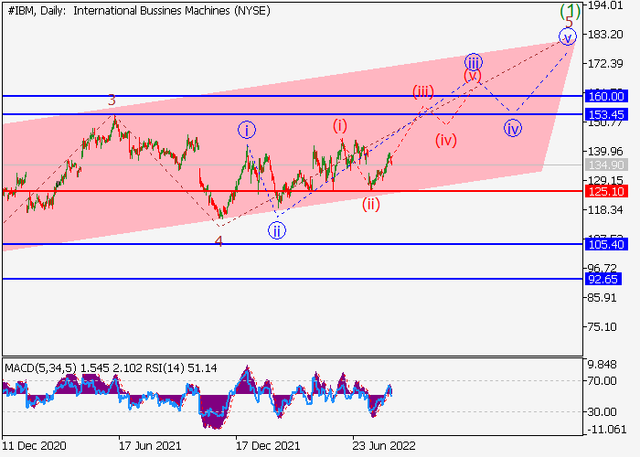Click the blue circled wave i label
The image size is (640, 457).
coord(247,129)
